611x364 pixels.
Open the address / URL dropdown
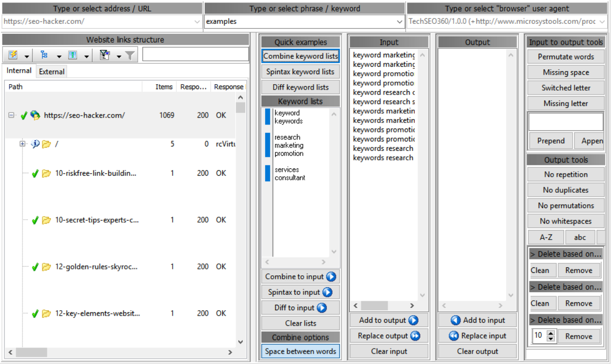point(197,21)
